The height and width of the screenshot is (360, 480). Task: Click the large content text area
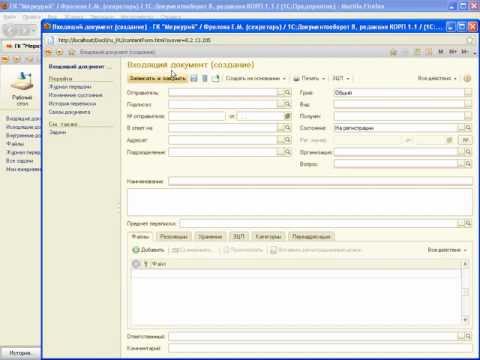click(300, 202)
